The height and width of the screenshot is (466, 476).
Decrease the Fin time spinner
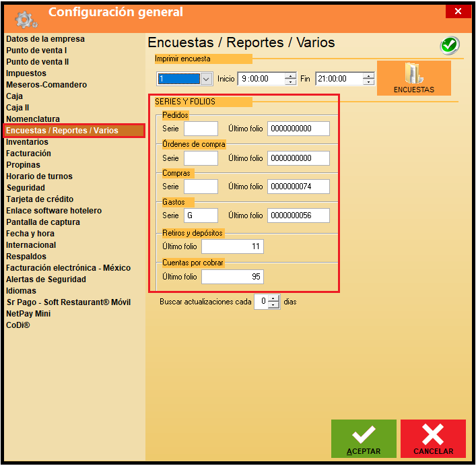tap(368, 82)
